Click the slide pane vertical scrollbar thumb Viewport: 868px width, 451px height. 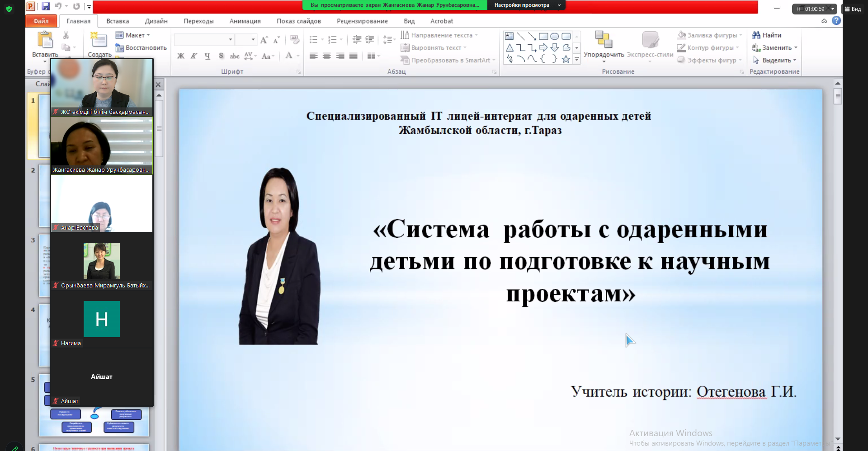(x=838, y=96)
